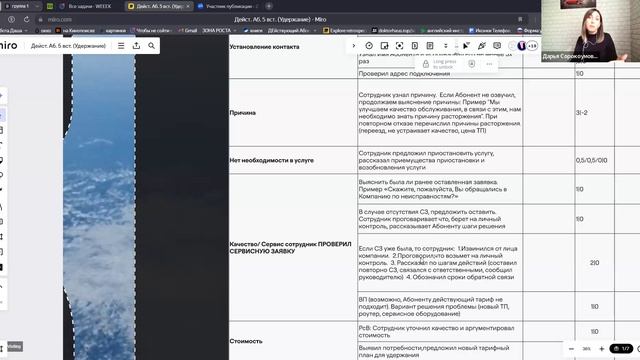Open the 'Иконки Телефон' bookmark
Screen dimensions: 640x360
pos(490,30)
